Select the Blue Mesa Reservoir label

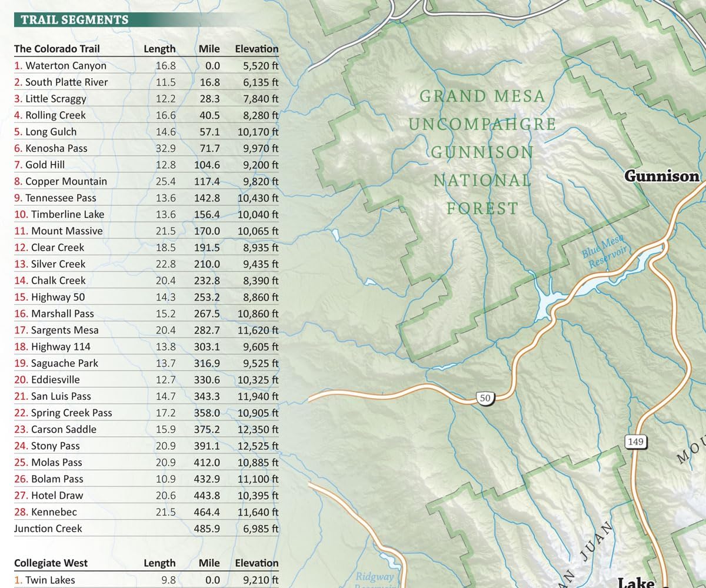pos(605,250)
